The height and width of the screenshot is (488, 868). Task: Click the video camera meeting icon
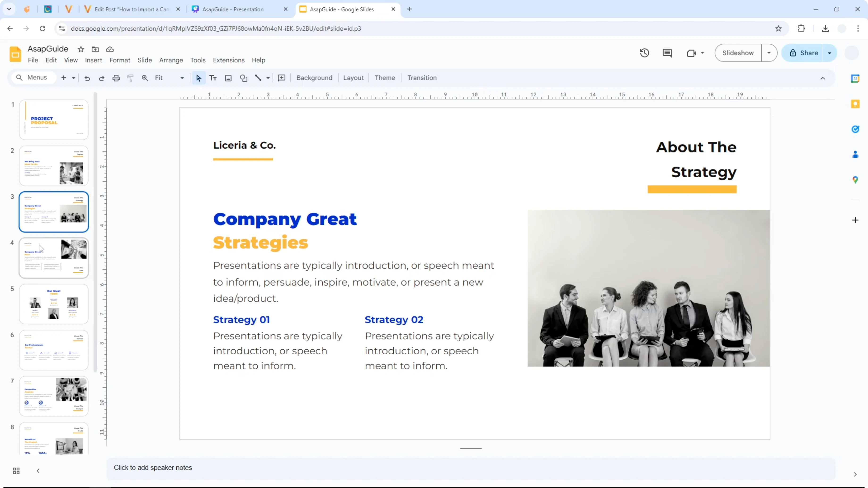tap(691, 53)
